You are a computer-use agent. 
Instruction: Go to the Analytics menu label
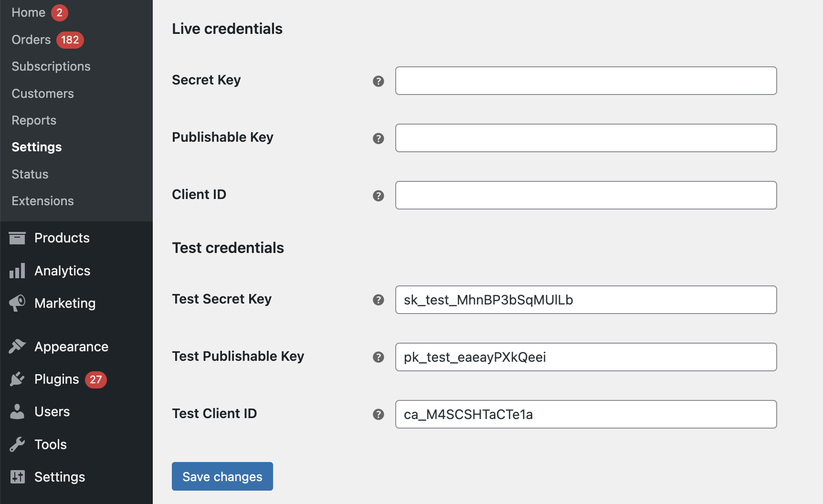click(63, 271)
